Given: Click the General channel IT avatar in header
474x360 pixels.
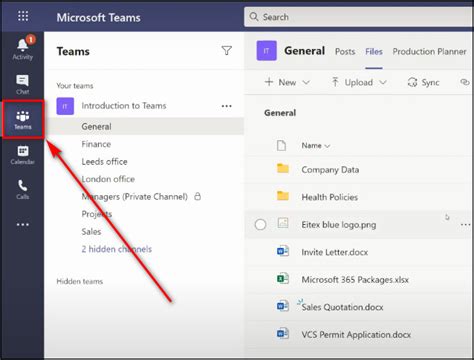Looking at the screenshot, I should pyautogui.click(x=266, y=51).
